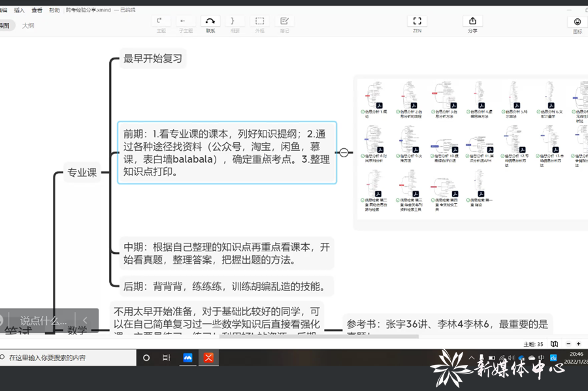This screenshot has height=391, width=588.
Task: Open the 插入 (Insert) menu
Action: tap(20, 10)
